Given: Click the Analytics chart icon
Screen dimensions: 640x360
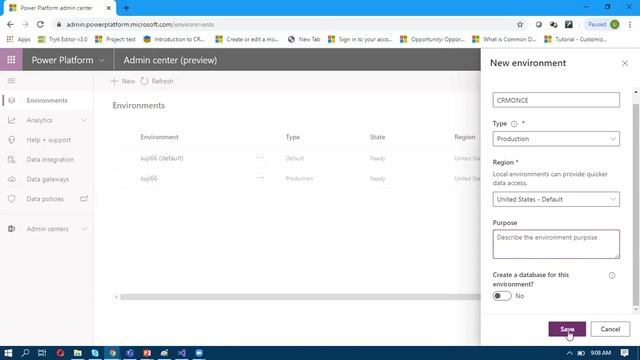Looking at the screenshot, I should tap(12, 120).
